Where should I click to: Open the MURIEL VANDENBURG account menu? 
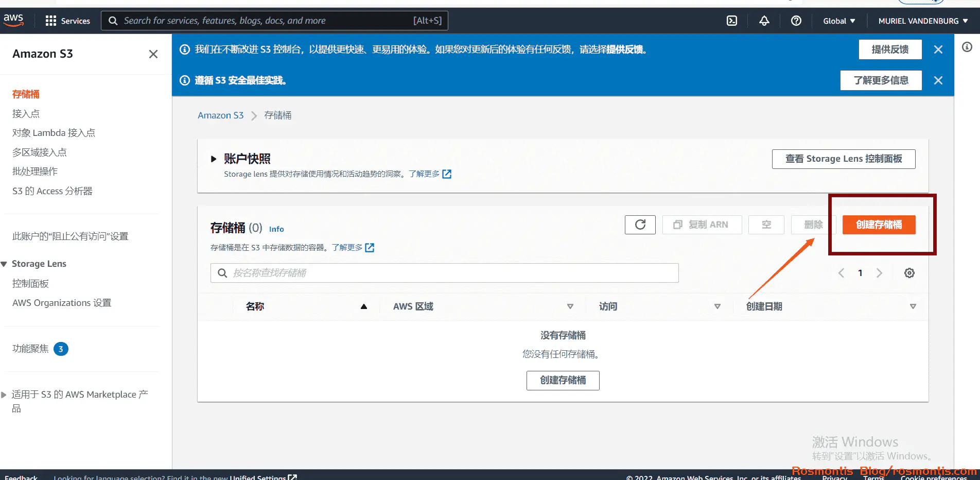coord(923,21)
